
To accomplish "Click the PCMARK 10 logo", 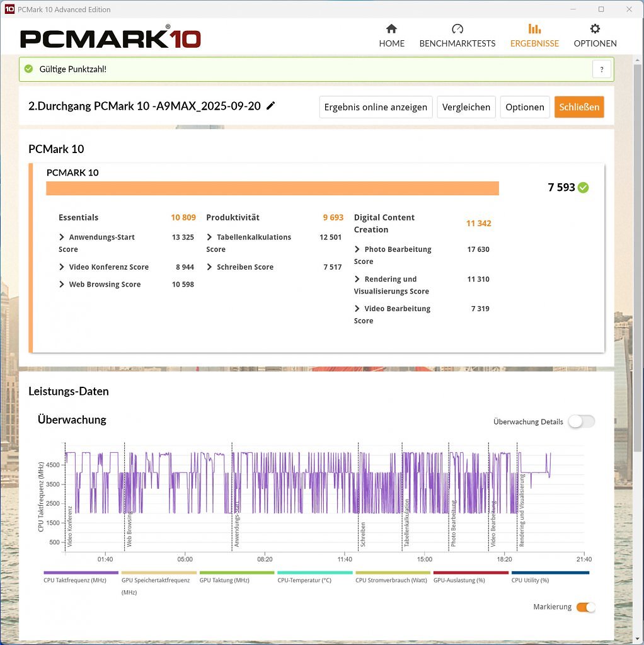I will (x=110, y=37).
